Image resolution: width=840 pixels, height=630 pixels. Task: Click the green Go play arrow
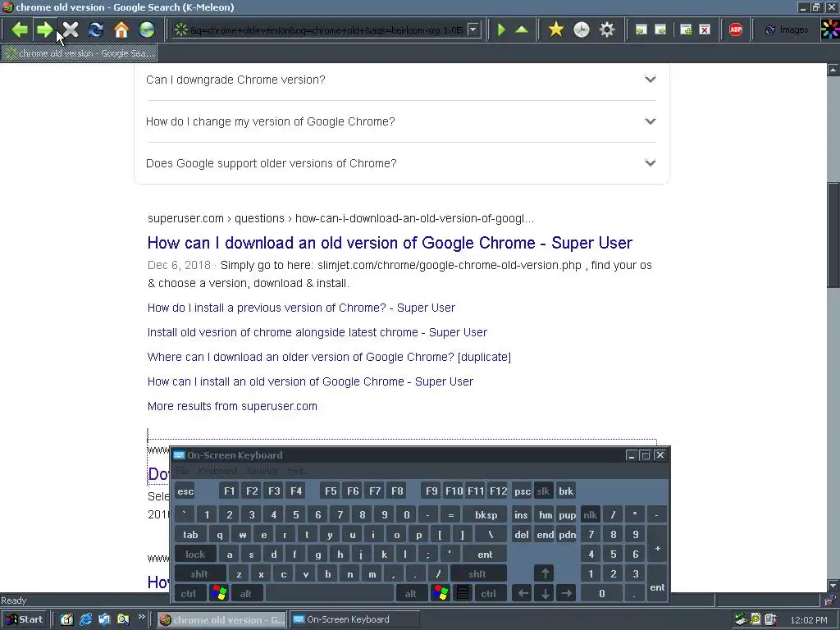click(501, 30)
